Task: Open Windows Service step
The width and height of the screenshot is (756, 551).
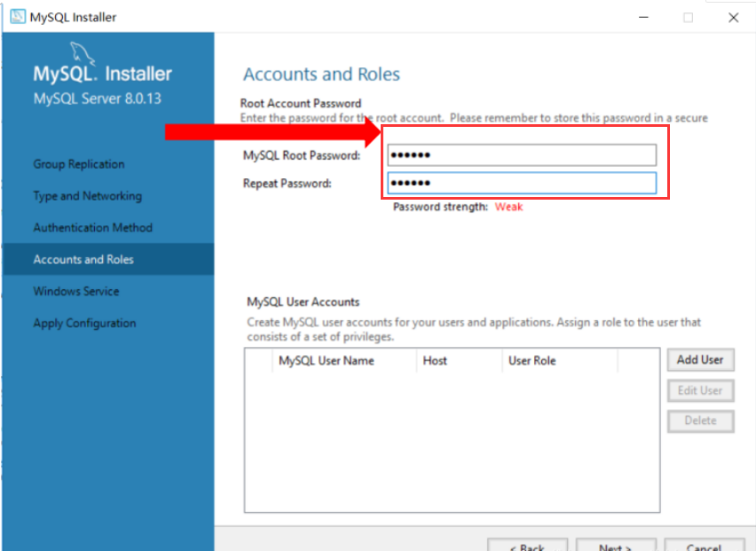Action: pos(76,291)
